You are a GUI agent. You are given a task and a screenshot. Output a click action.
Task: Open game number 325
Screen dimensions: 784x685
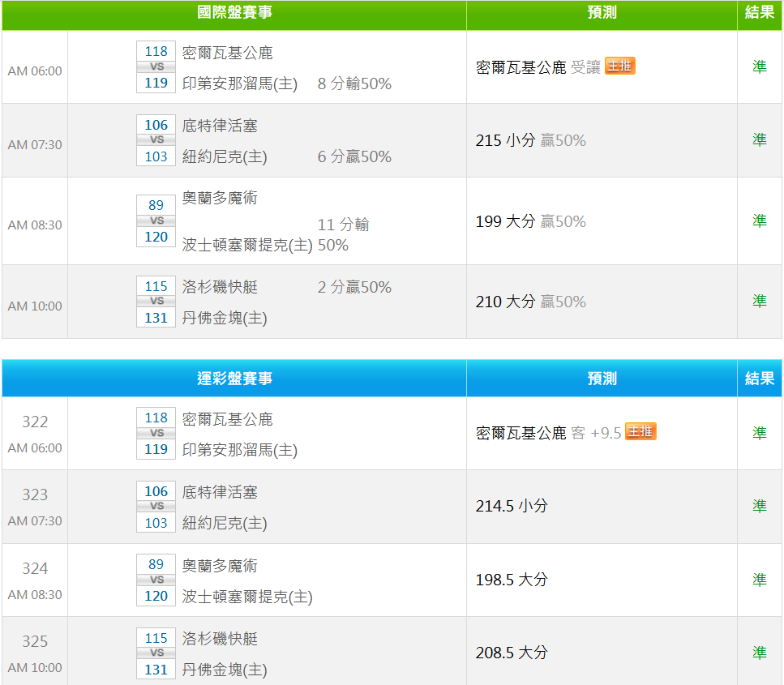click(x=35, y=642)
